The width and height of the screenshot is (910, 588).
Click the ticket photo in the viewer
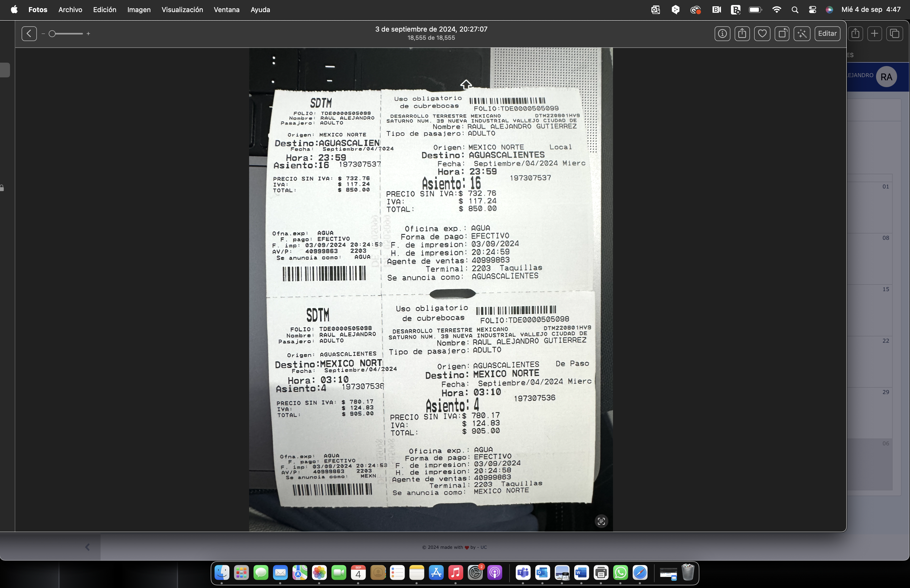(x=431, y=290)
